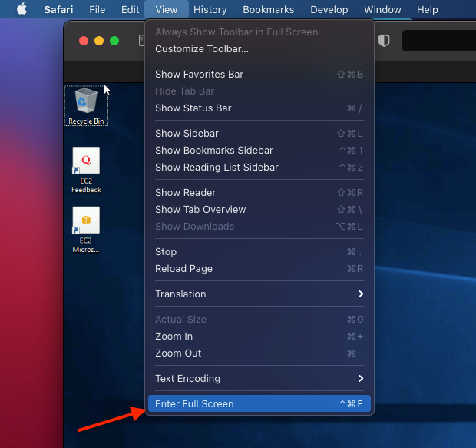Click the yellow minimize window button
Viewport: 476px width, 448px height.
click(x=99, y=41)
